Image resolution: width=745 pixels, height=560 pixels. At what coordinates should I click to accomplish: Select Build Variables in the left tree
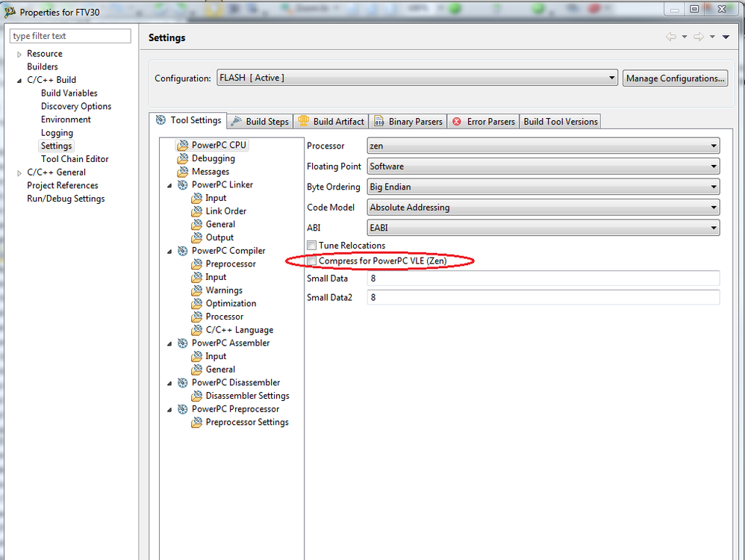tap(69, 93)
